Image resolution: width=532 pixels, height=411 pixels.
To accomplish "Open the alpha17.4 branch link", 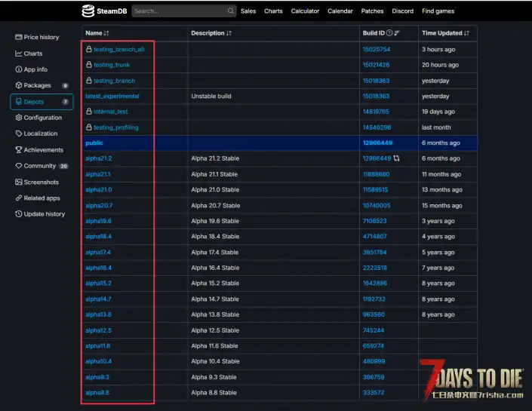I will click(x=98, y=253).
